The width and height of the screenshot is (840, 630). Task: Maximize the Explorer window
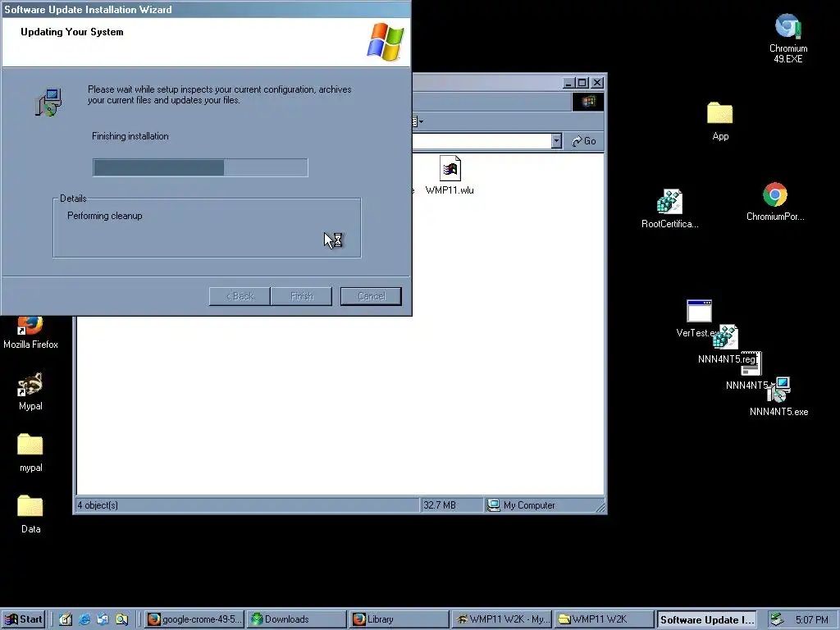point(582,83)
